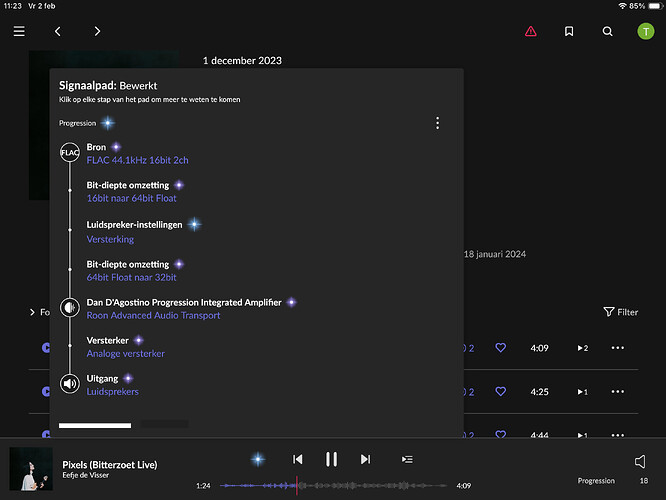Skip to the next track

(x=365, y=459)
